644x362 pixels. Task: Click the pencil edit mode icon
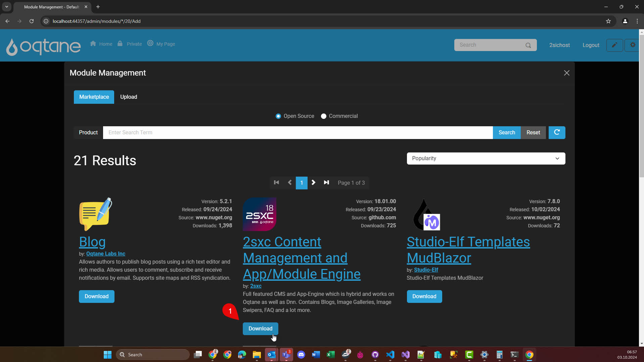614,45
